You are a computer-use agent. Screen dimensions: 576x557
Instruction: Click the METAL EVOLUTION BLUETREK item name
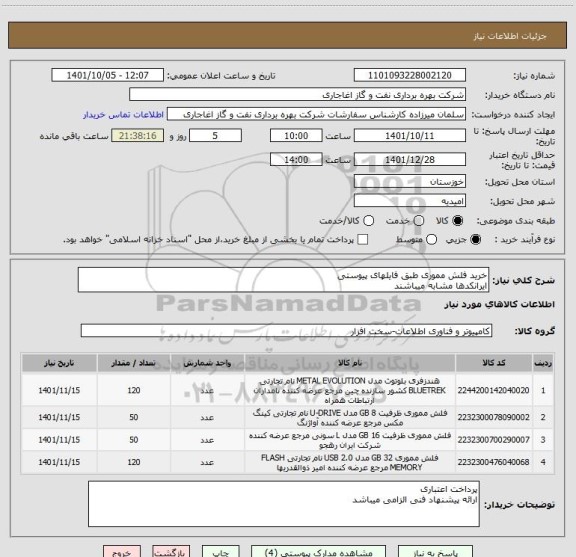coord(350,390)
